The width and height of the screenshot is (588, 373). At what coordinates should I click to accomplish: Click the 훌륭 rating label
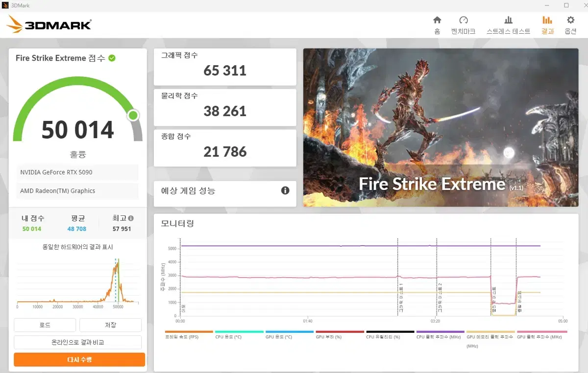[x=77, y=154]
